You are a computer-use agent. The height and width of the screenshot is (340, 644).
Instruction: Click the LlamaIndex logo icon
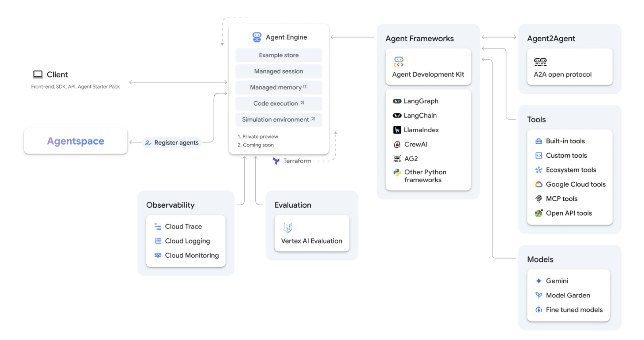[x=397, y=130]
